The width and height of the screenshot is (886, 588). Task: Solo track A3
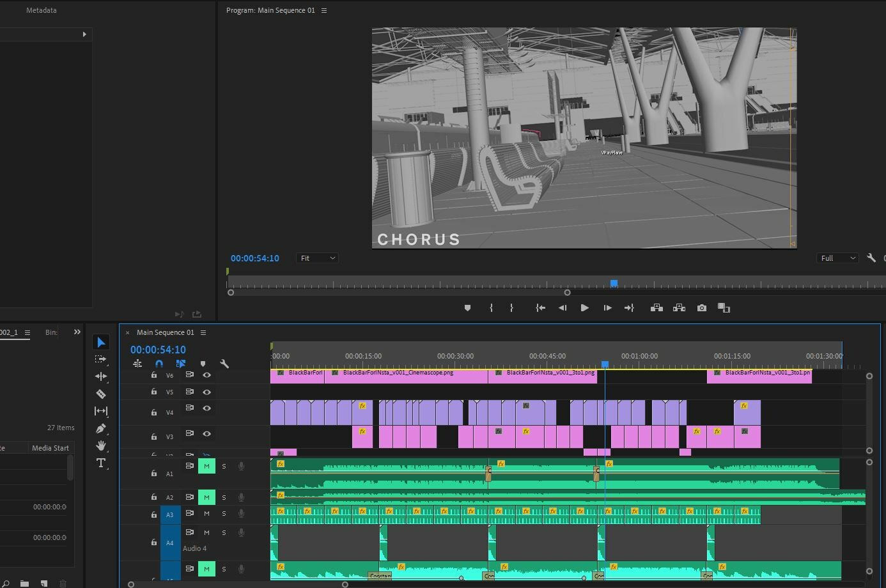[x=224, y=513]
